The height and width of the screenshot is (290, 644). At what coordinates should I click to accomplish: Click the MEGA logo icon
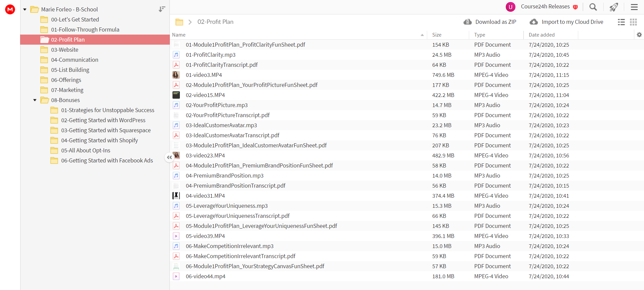[10, 9]
